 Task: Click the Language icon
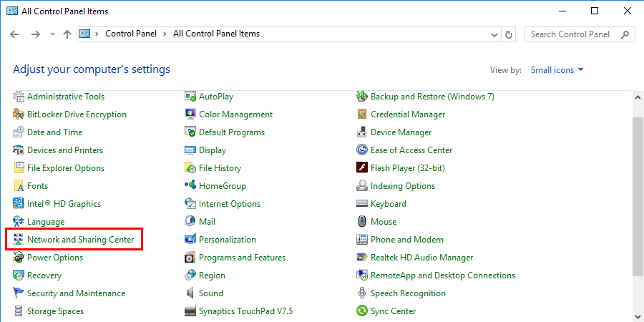coord(19,222)
